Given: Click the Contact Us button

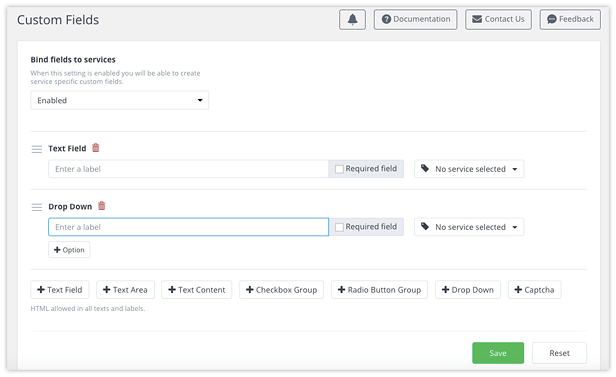Looking at the screenshot, I should (x=498, y=19).
